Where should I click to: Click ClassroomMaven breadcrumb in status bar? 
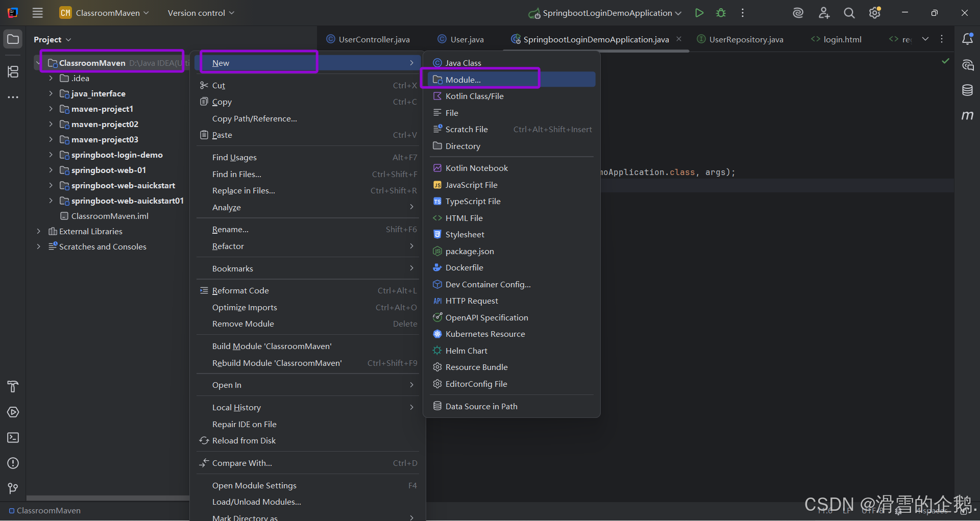(x=45, y=510)
